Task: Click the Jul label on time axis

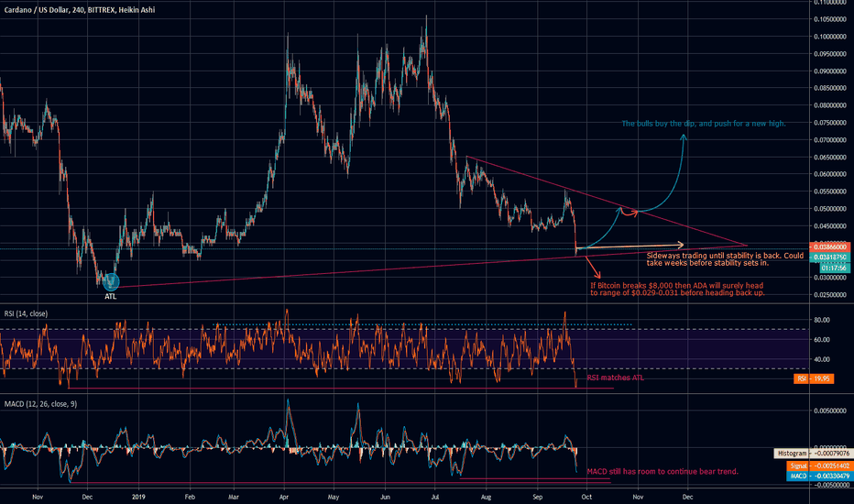Action: 435,497
